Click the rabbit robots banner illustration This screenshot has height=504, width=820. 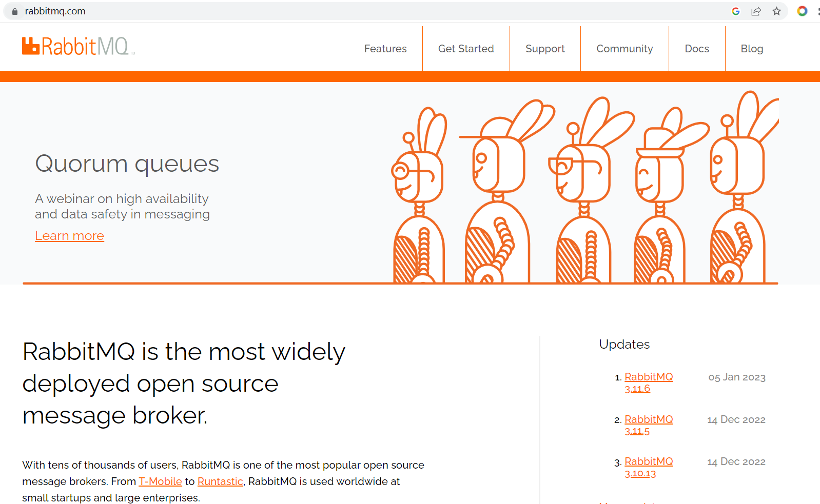585,188
